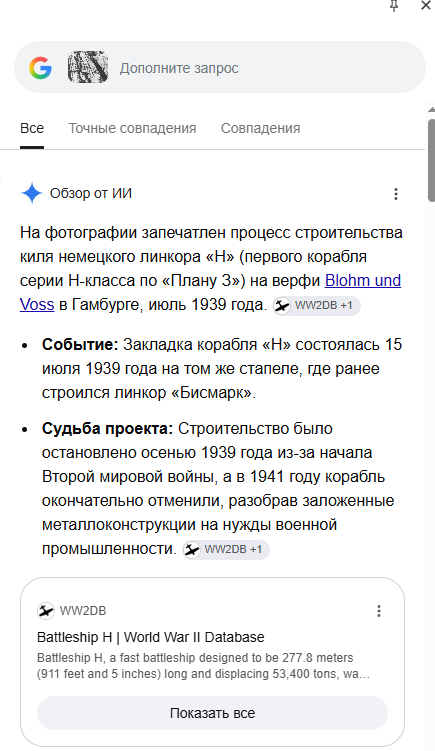Switch to the Все tab
The image size is (435, 751).
click(x=32, y=128)
